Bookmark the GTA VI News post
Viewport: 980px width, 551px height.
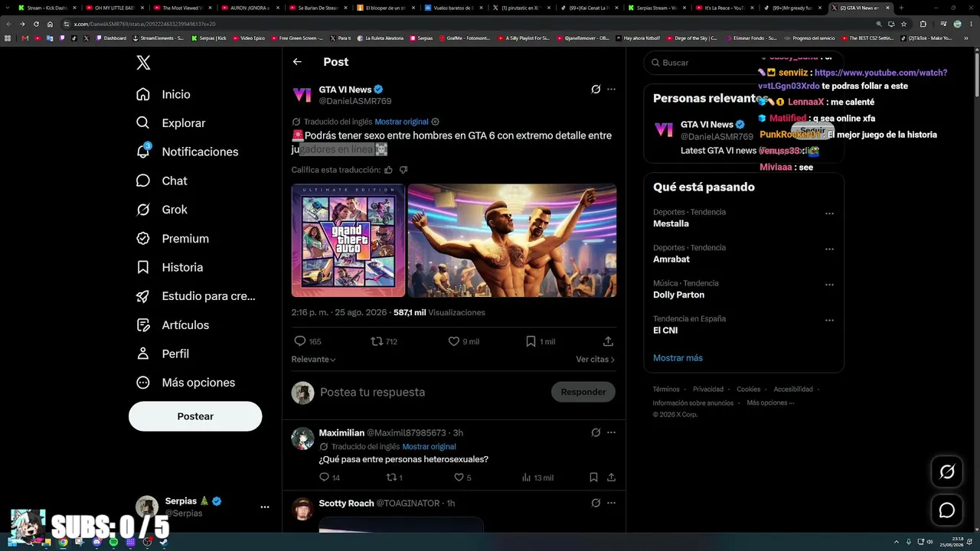tap(531, 341)
